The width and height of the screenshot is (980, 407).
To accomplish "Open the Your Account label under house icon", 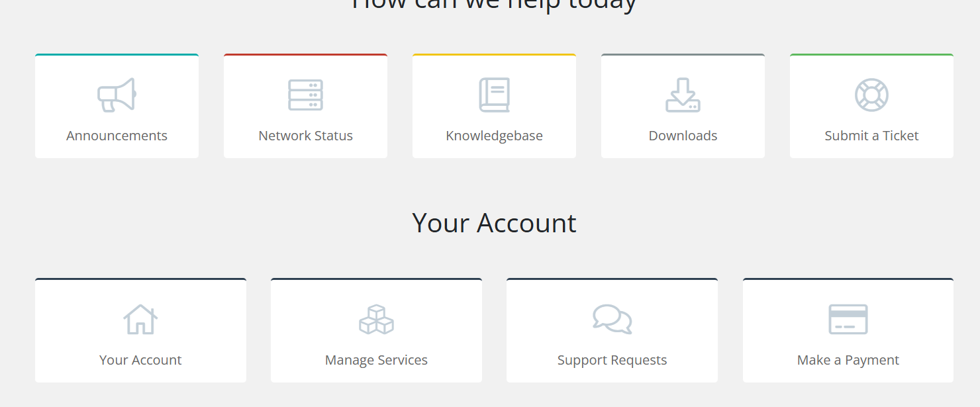I will [140, 360].
